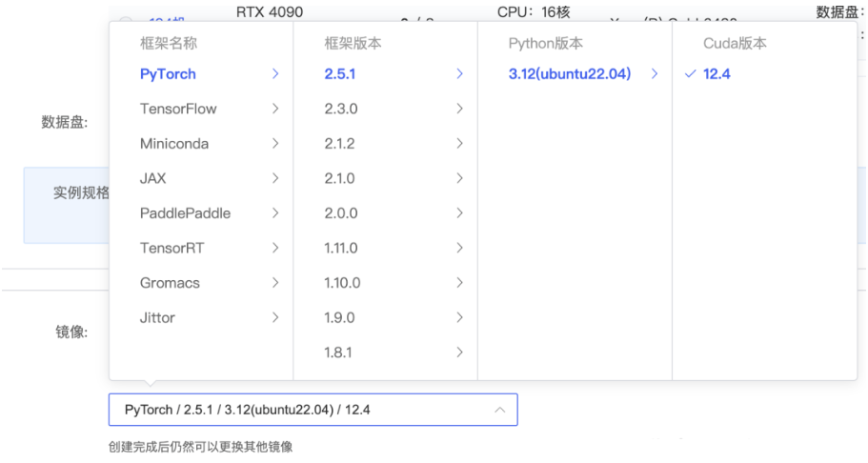
Task: Select framework version 2.0.0
Action: [x=340, y=213]
